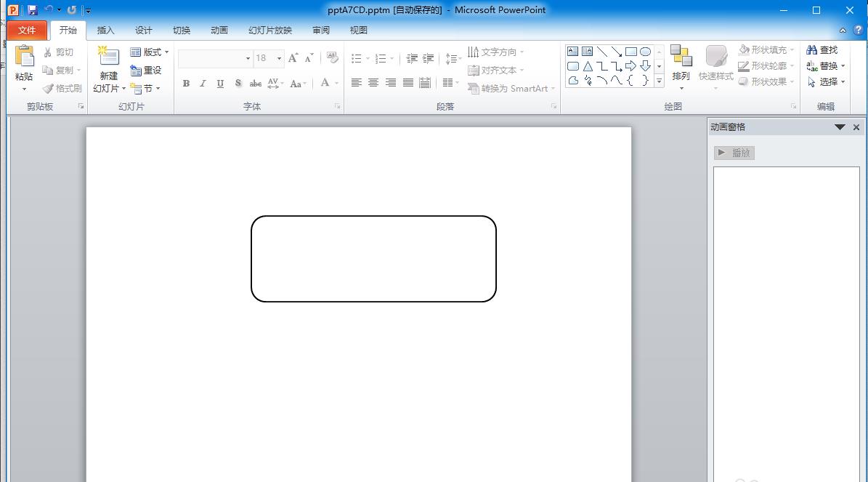Toggle bold text formatting
This screenshot has width=868, height=482.
pos(186,84)
